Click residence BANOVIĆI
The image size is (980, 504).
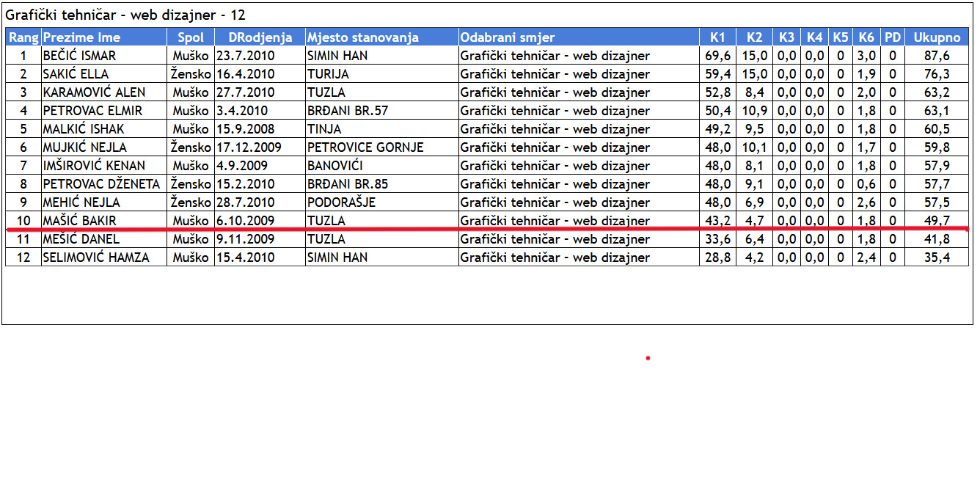click(334, 166)
